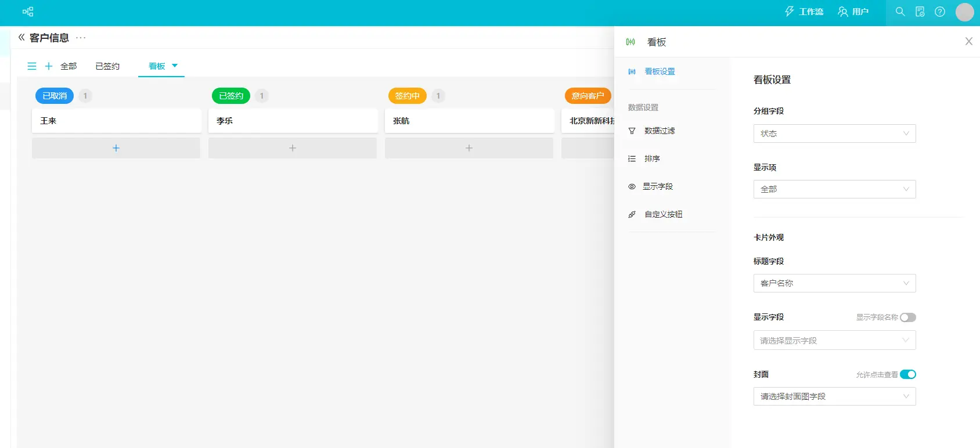Open the more options ellipsis beside 客户信息
The image size is (980, 448).
[81, 38]
